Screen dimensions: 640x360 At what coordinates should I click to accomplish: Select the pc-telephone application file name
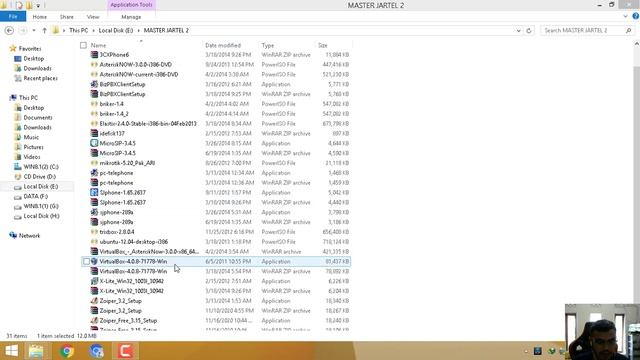[116, 173]
